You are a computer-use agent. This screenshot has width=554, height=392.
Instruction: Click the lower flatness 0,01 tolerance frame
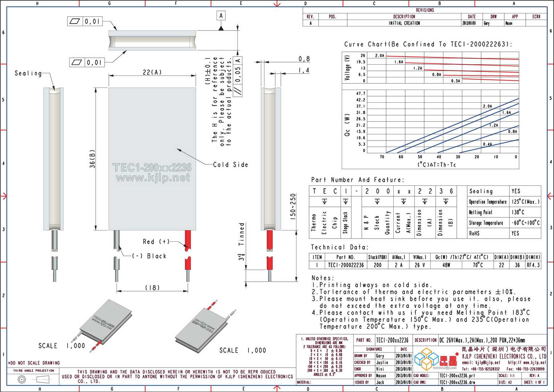[x=87, y=62]
